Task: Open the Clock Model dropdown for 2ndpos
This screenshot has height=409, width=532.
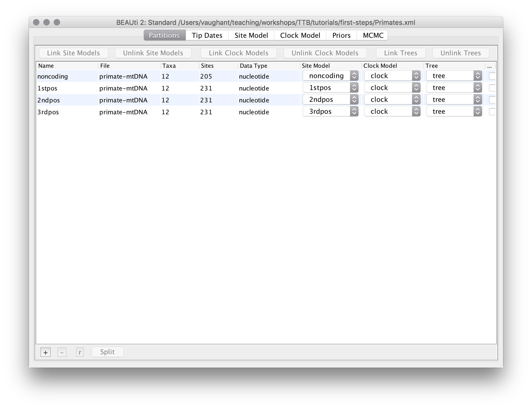Action: (x=392, y=100)
